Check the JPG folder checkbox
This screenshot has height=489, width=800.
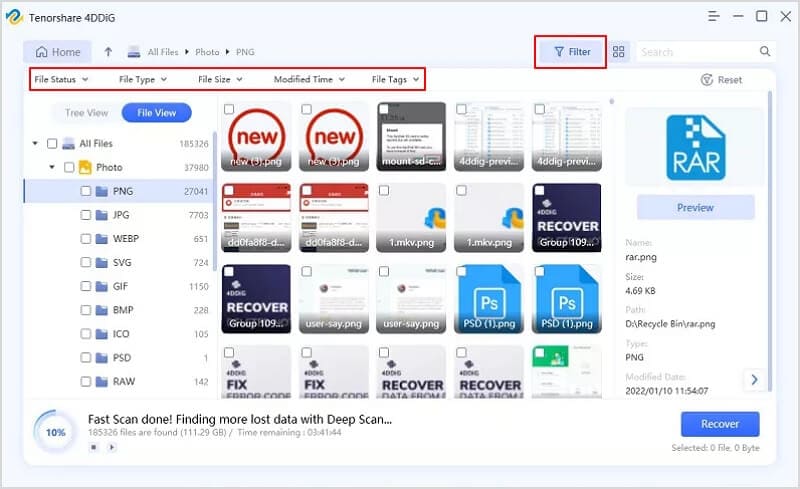pos(86,215)
